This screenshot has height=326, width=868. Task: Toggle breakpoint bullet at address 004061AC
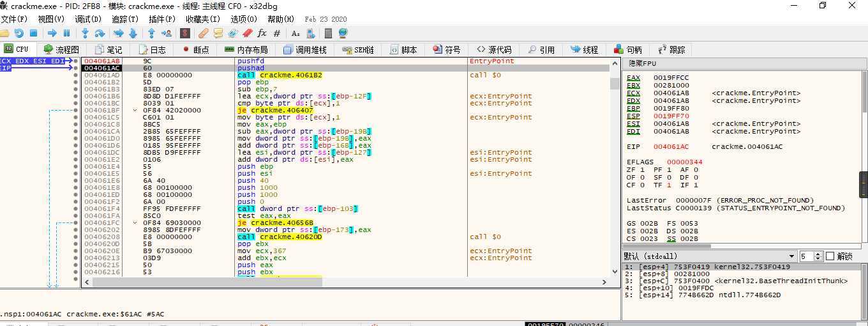(x=76, y=68)
